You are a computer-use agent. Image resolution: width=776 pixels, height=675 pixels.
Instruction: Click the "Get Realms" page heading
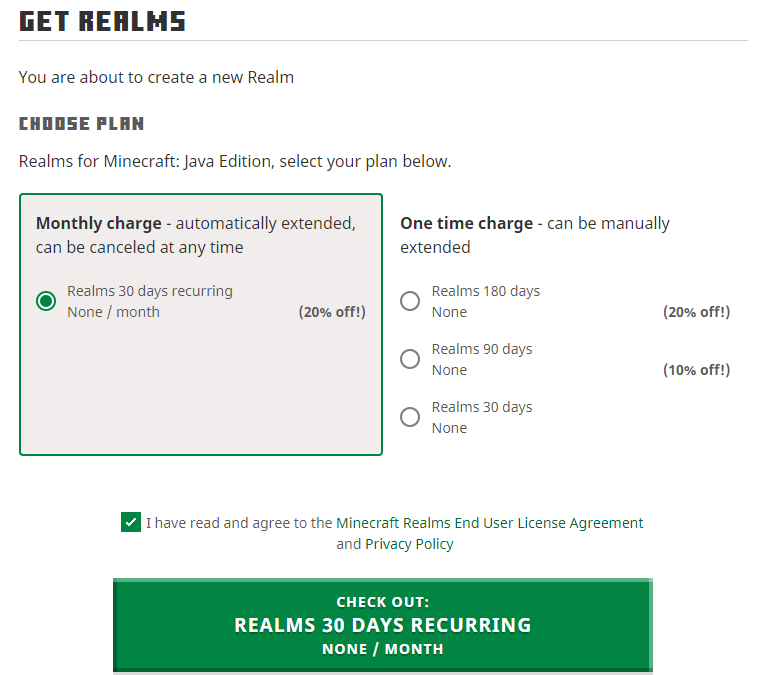(x=102, y=21)
